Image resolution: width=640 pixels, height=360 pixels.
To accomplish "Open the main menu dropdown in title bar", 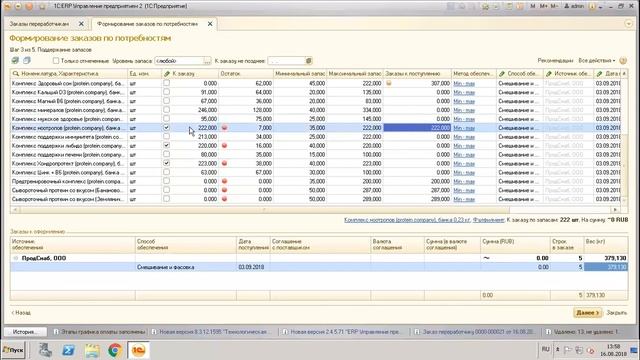I will (x=18, y=6).
